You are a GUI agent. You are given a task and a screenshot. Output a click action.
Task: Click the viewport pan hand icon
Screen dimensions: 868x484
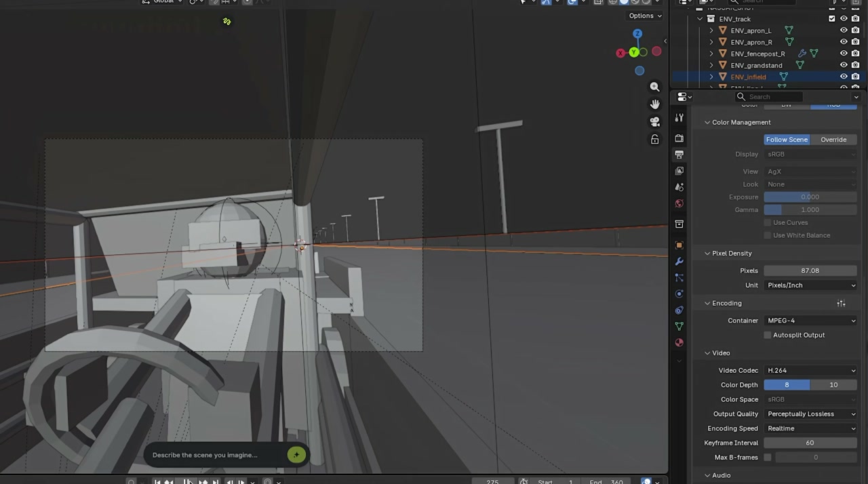pos(654,104)
